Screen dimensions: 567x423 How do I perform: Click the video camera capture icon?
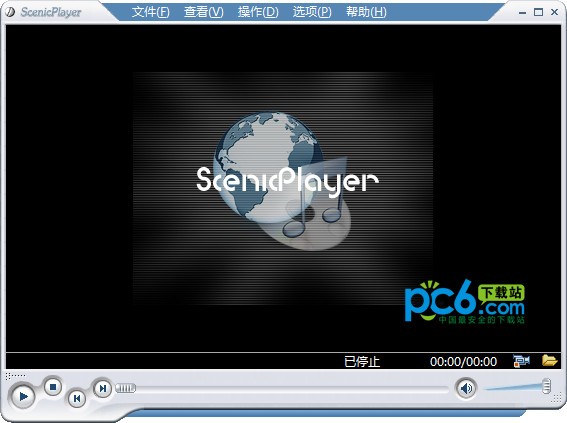(521, 361)
